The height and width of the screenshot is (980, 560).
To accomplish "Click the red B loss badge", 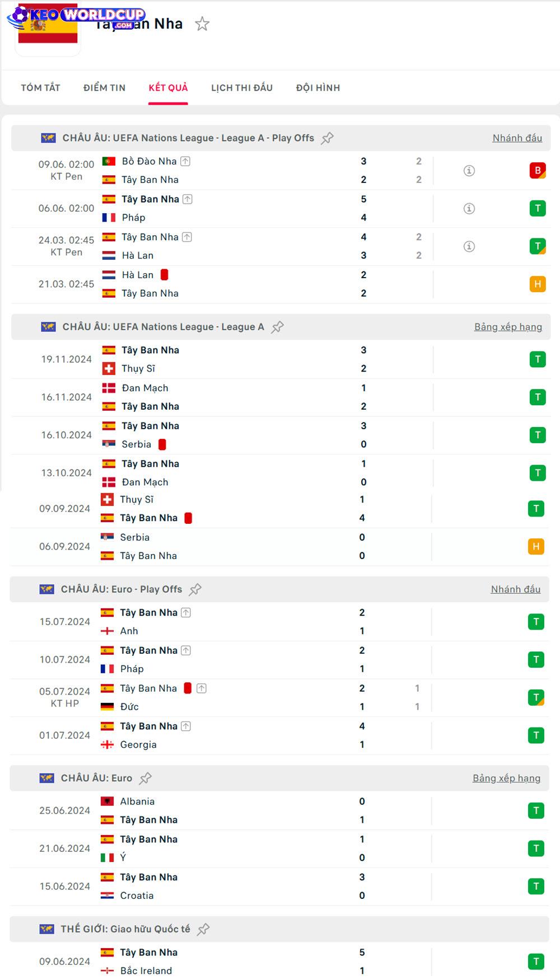I will coord(538,171).
